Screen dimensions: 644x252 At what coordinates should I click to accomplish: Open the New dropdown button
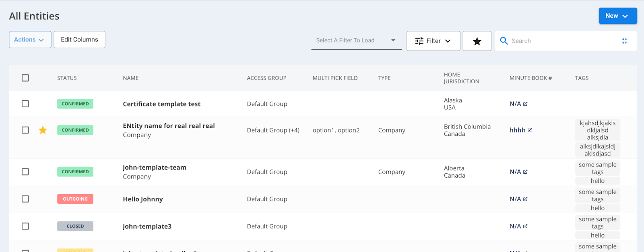click(617, 16)
